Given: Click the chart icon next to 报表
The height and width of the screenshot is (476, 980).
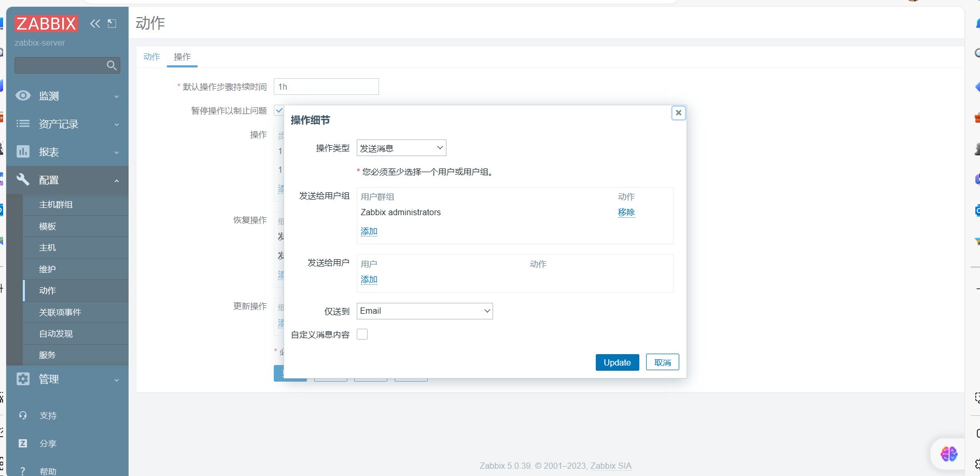Looking at the screenshot, I should 23,151.
